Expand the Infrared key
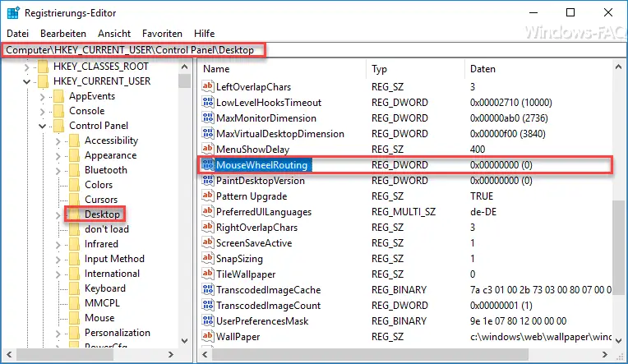The width and height of the screenshot is (628, 364). pyautogui.click(x=58, y=245)
